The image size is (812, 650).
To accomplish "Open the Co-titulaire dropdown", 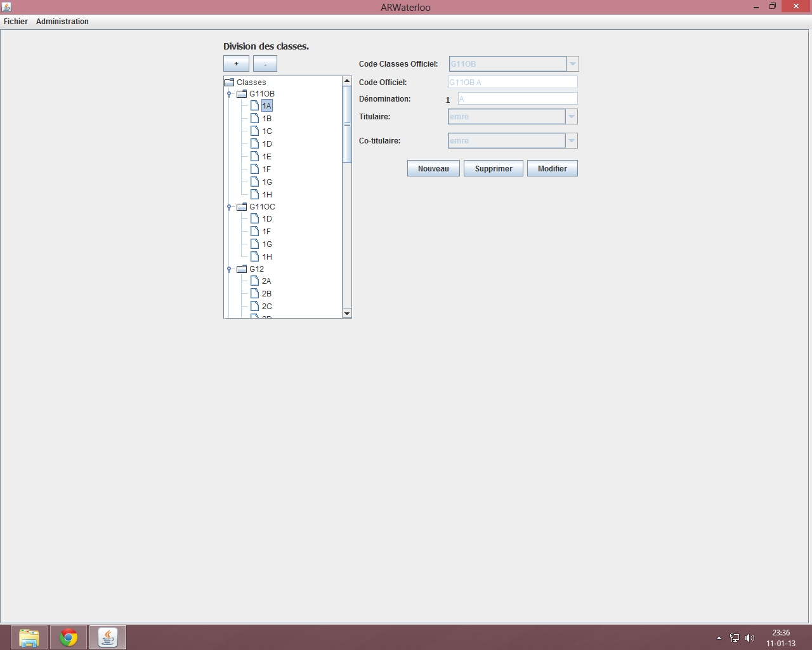I will tap(571, 141).
